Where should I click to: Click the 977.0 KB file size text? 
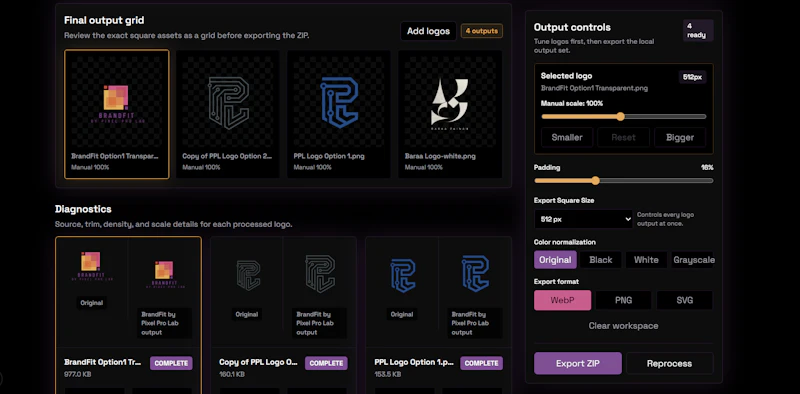click(78, 374)
